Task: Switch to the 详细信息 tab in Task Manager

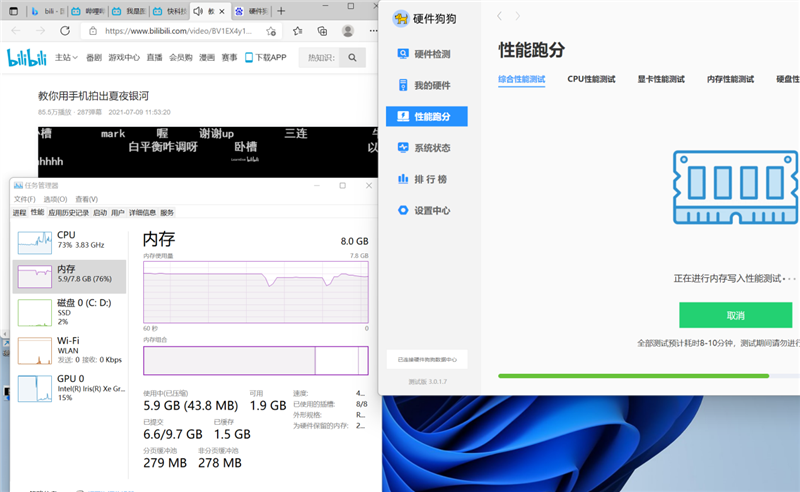Action: point(140,212)
